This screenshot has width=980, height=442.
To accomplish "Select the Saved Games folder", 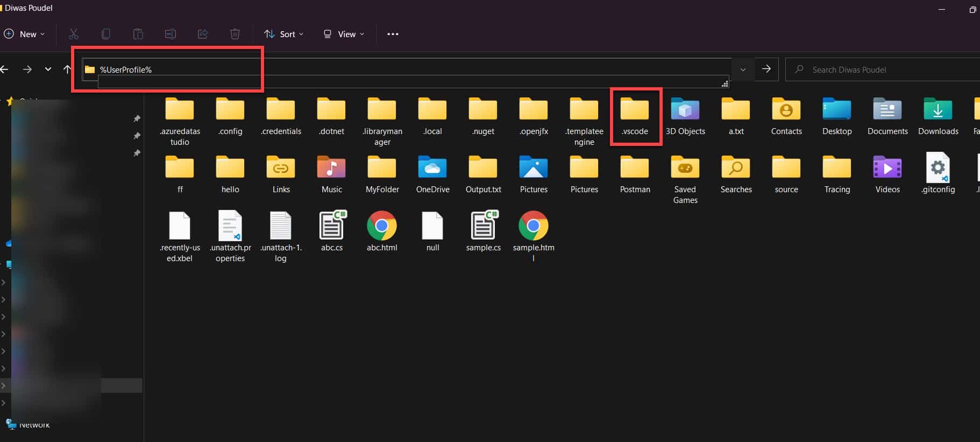I will point(685,180).
